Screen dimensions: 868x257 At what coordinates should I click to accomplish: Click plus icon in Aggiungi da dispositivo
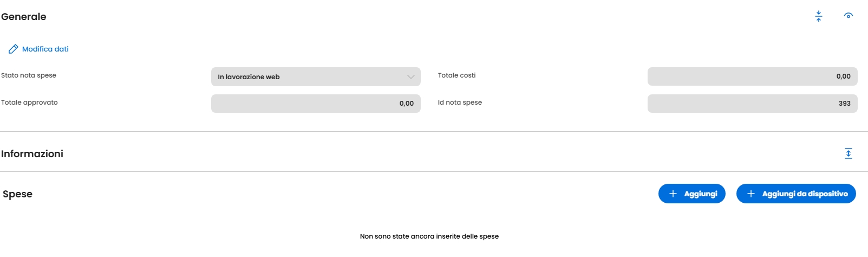click(x=751, y=194)
